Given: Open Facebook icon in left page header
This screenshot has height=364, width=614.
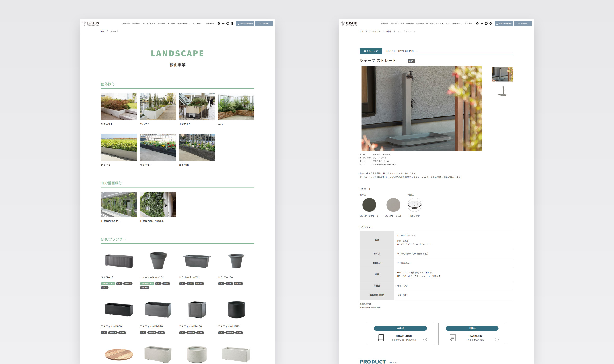Looking at the screenshot, I should [x=219, y=24].
